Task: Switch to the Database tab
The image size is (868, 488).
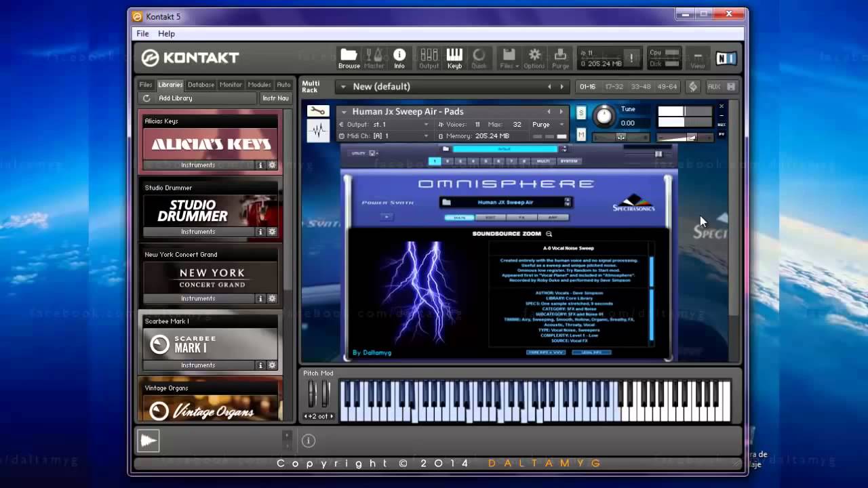Action: (201, 85)
